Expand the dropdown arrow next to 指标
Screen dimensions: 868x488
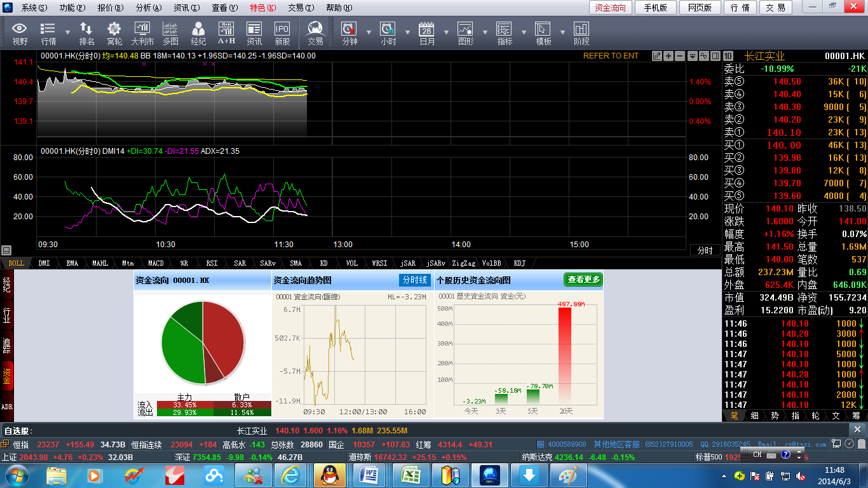524,32
